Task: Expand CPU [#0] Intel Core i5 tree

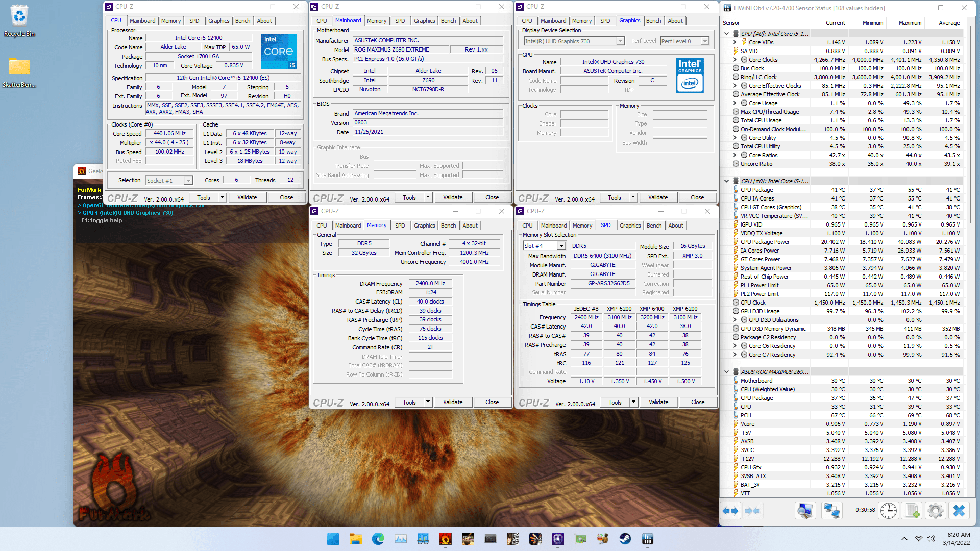Action: pos(729,33)
